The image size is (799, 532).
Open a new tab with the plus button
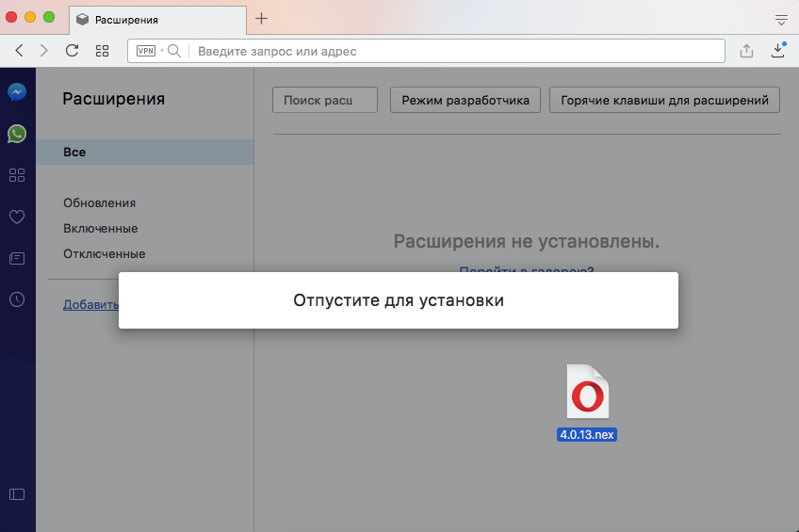[x=262, y=19]
